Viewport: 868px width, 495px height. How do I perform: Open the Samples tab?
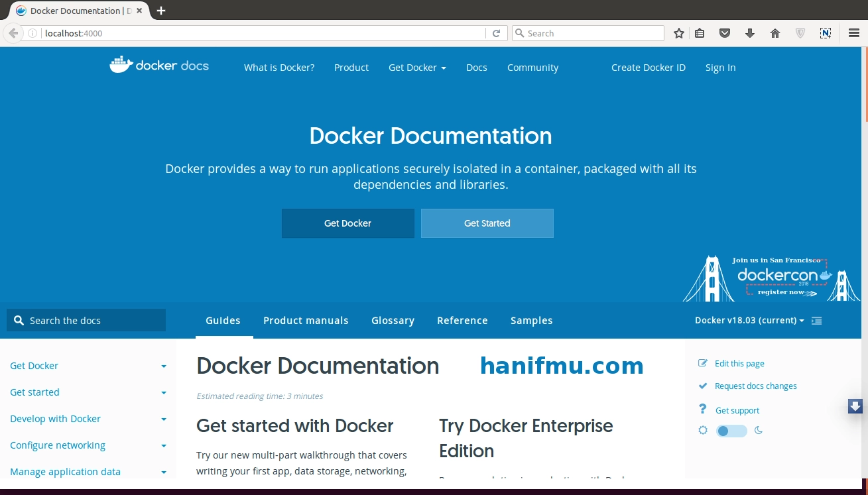click(531, 321)
